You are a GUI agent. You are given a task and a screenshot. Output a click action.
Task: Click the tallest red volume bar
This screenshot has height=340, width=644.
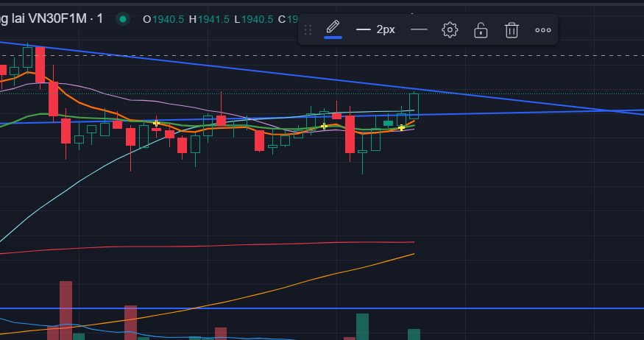[66, 311]
